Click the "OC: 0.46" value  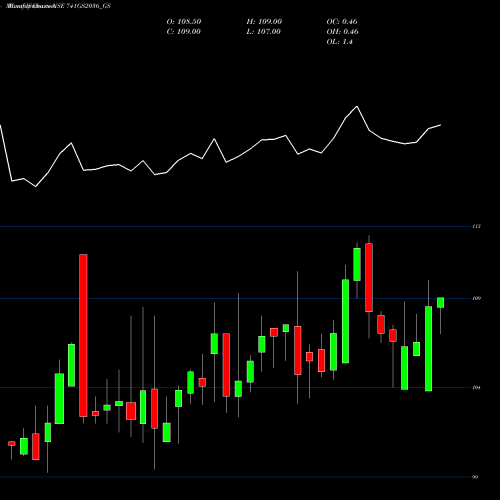342,22
